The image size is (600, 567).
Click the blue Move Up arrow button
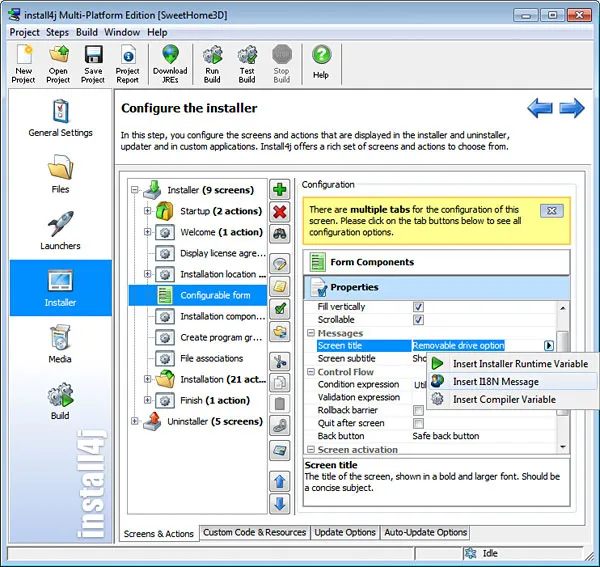pos(280,481)
